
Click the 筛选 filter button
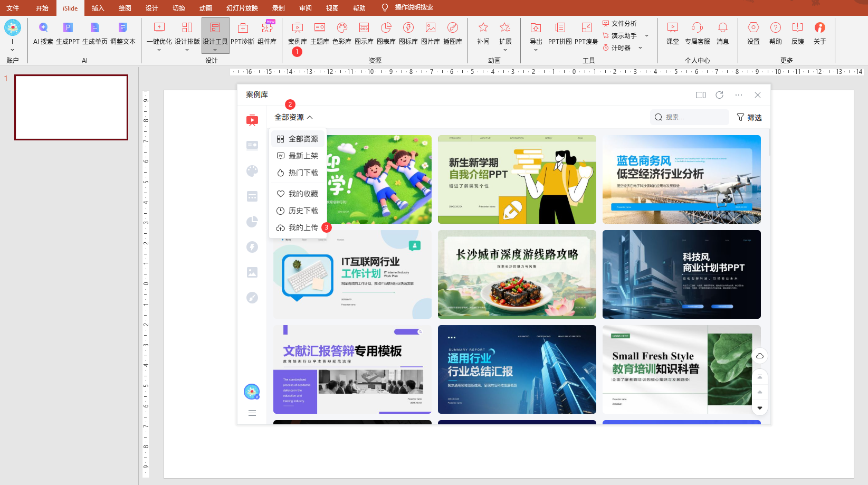749,117
